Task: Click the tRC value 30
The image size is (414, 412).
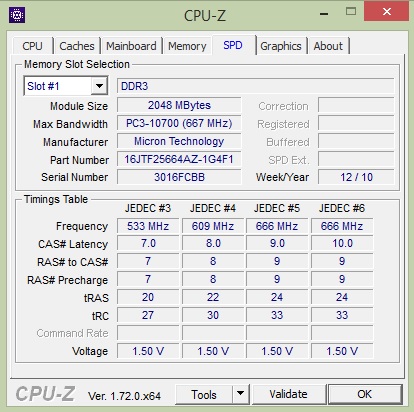Action: point(213,315)
